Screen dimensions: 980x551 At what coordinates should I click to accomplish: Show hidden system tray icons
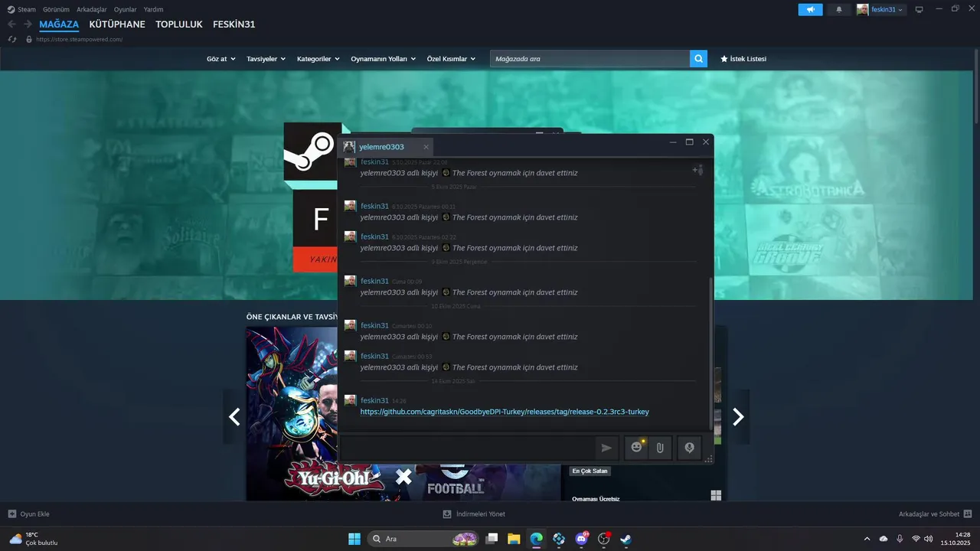(867, 539)
